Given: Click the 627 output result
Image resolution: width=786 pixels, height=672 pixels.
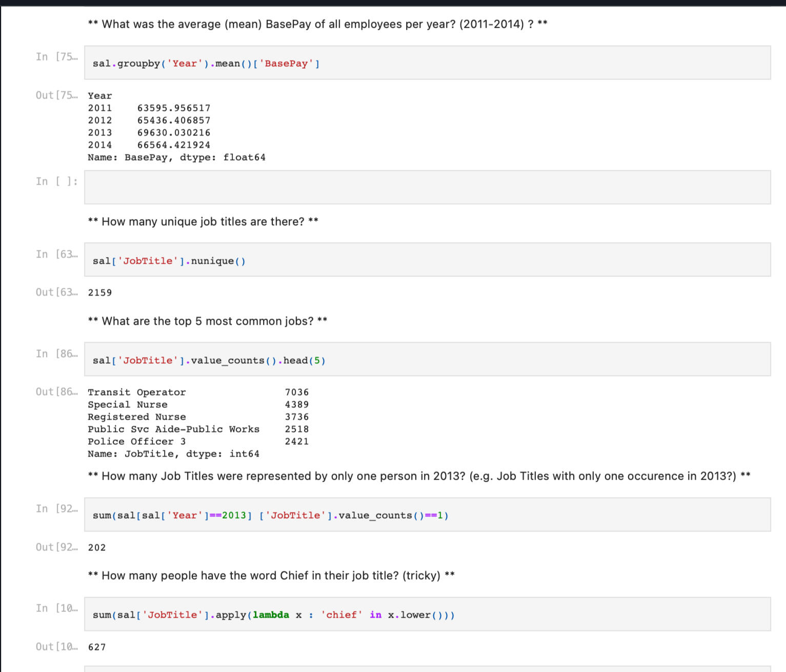Looking at the screenshot, I should 97,647.
